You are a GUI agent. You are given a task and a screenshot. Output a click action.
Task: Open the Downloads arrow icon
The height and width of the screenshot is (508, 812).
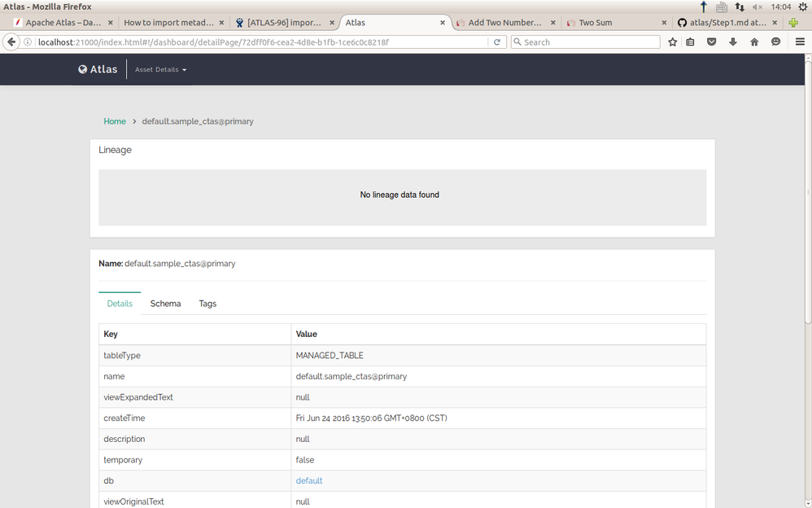(x=733, y=42)
